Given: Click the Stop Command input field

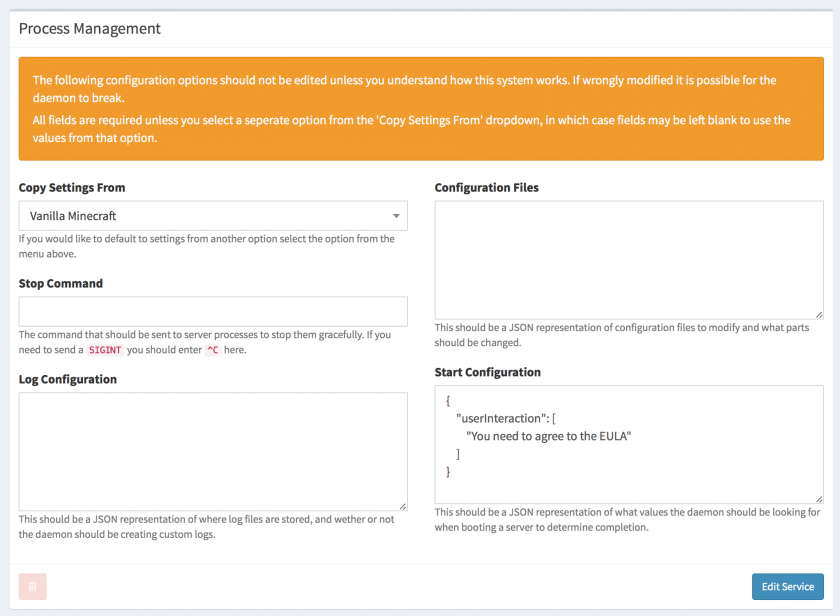Looking at the screenshot, I should pos(212,310).
